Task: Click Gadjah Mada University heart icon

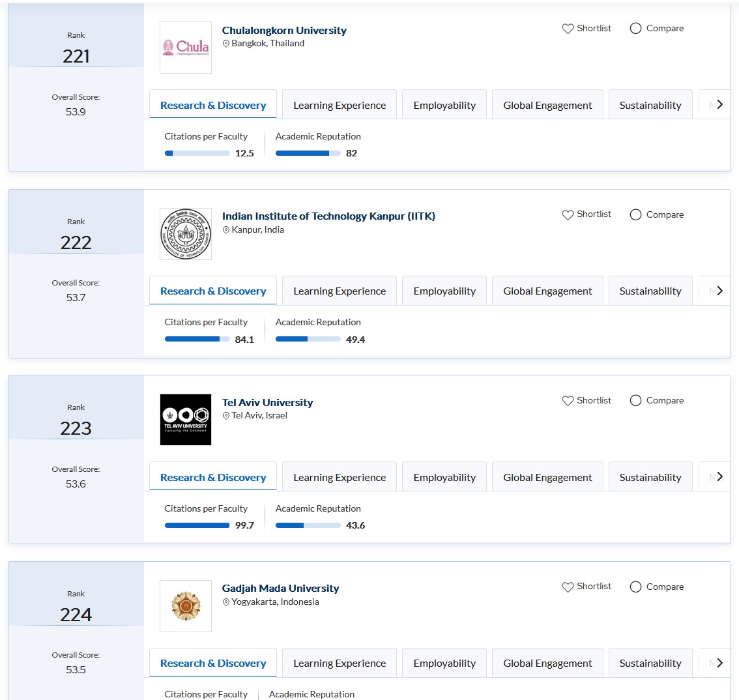Action: [x=568, y=587]
